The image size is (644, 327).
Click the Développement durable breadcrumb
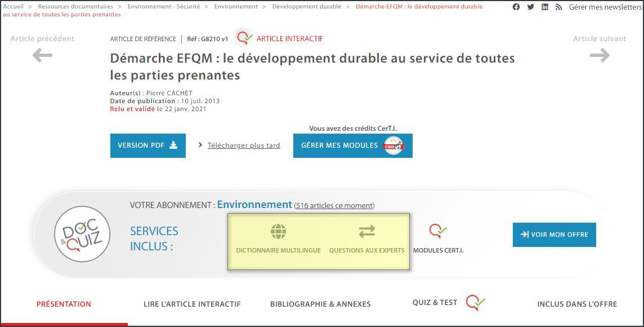point(306,7)
